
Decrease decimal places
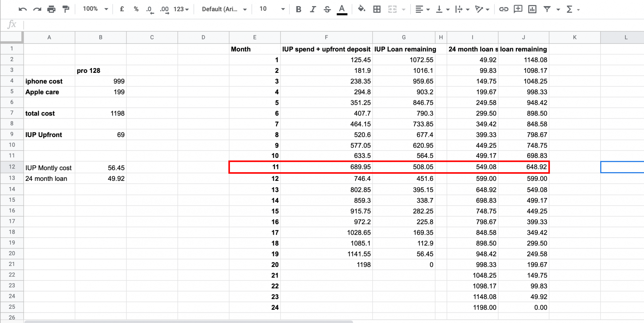click(150, 9)
